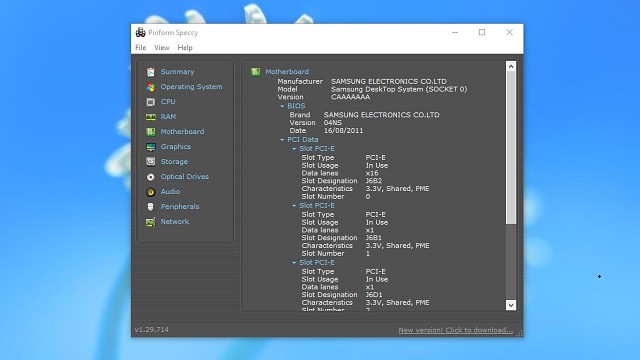Open the Peripherals mouse icon
Screen dimensions: 640x360
(x=151, y=207)
